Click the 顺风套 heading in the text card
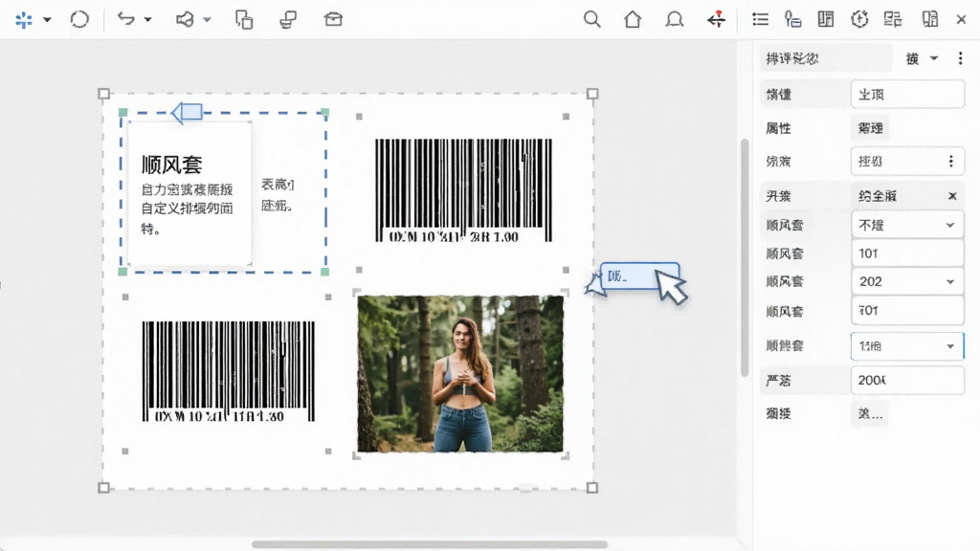 tap(172, 165)
